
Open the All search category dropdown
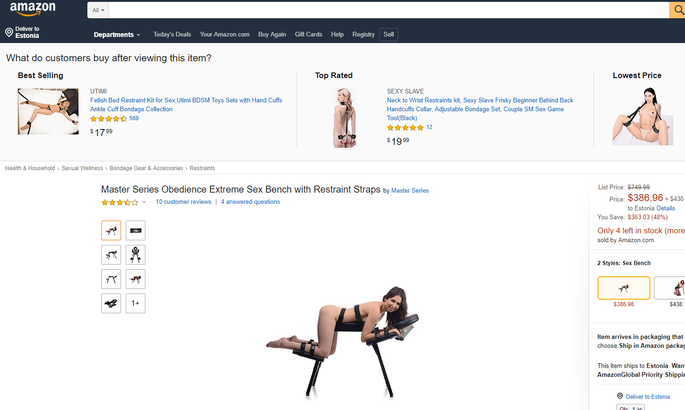click(x=98, y=10)
